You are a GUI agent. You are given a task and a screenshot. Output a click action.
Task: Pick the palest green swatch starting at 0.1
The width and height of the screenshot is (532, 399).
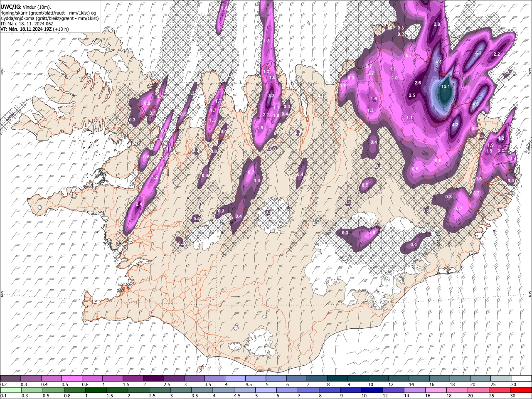click(10, 390)
